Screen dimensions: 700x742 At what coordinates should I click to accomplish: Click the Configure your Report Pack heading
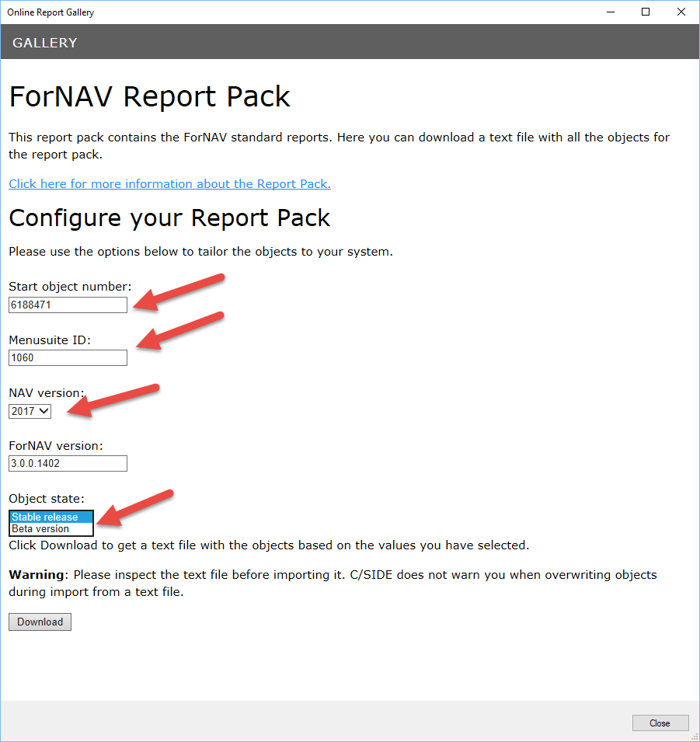click(x=169, y=218)
